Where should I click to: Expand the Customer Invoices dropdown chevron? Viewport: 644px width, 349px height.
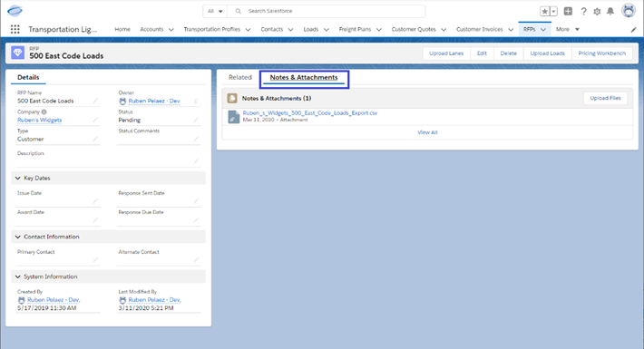(x=511, y=30)
